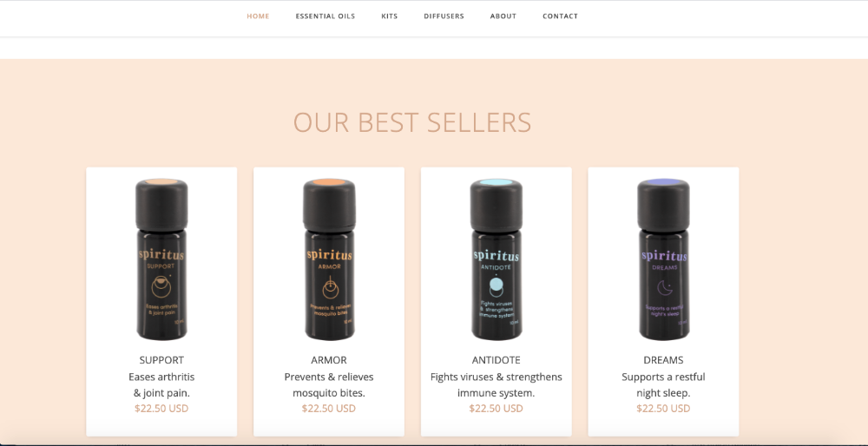This screenshot has height=446, width=868.
Task: Click 'Prevents & relieves mosquito bites' description
Action: tap(329, 384)
